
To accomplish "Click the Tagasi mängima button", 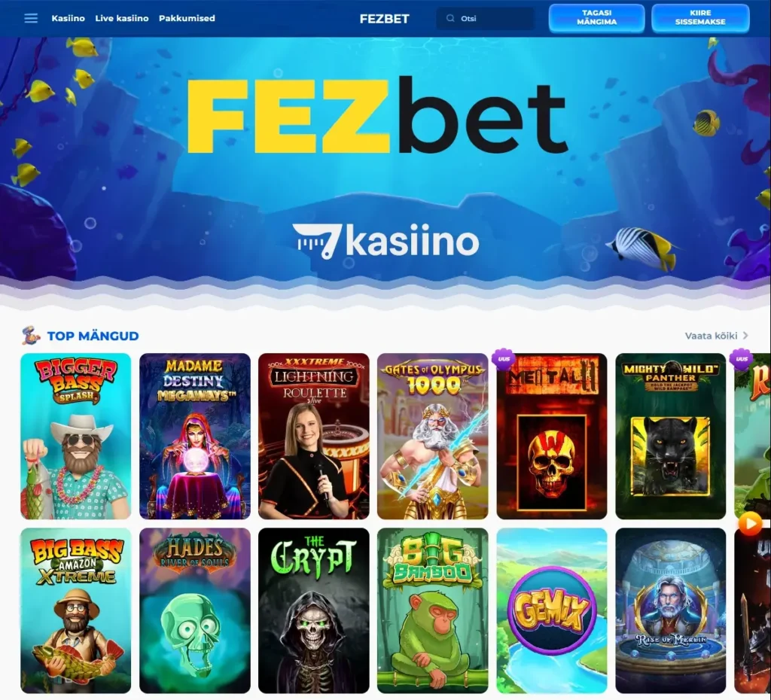I will tap(596, 18).
